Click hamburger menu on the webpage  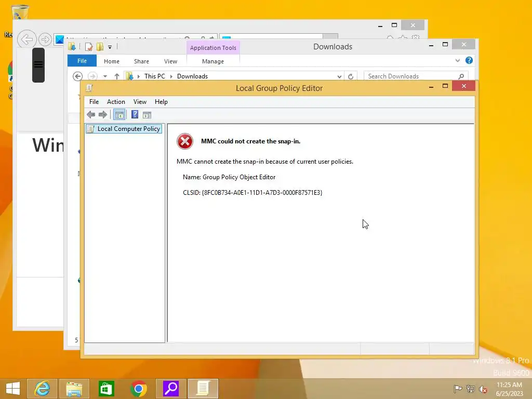click(x=38, y=65)
